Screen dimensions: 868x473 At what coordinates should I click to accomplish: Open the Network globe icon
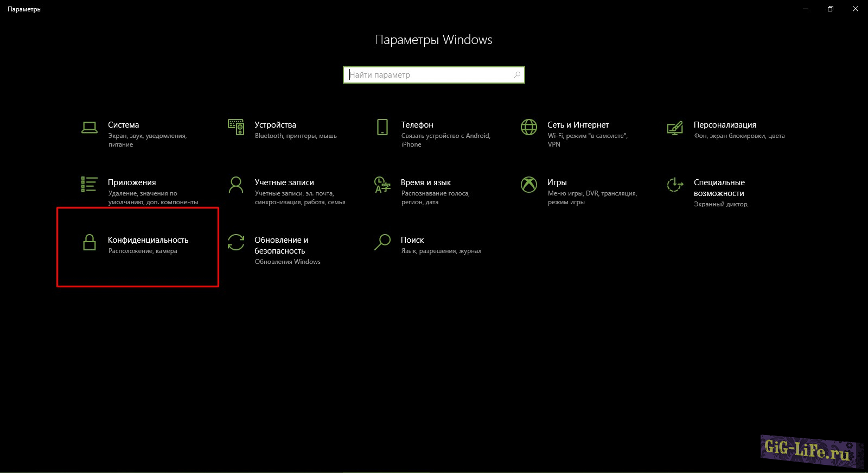pos(529,127)
